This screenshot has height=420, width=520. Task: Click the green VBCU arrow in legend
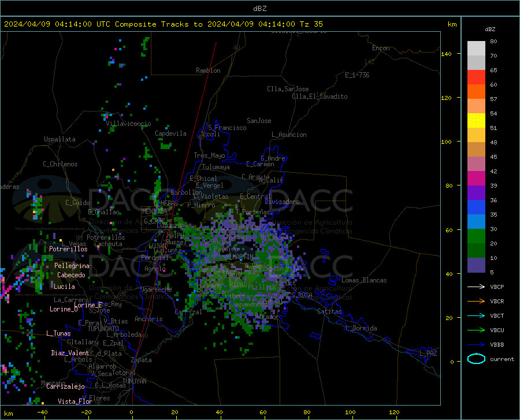(476, 330)
